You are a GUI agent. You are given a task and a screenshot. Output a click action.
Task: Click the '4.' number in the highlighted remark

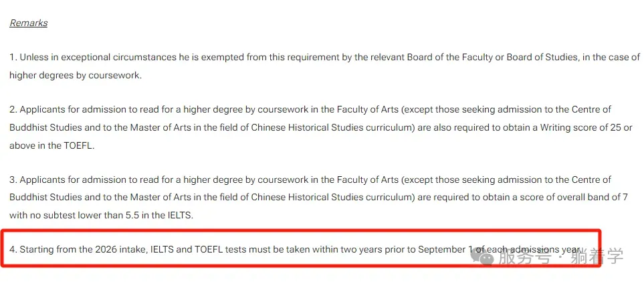coord(13,249)
